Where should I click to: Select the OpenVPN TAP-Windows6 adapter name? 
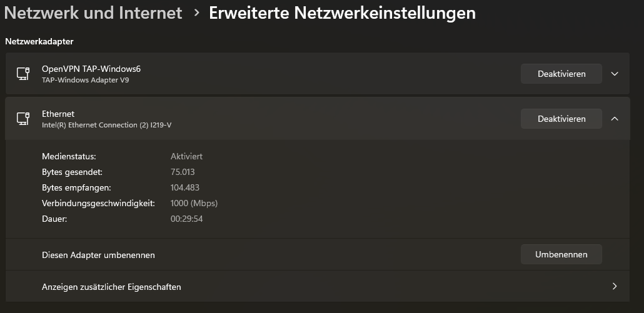tap(91, 69)
